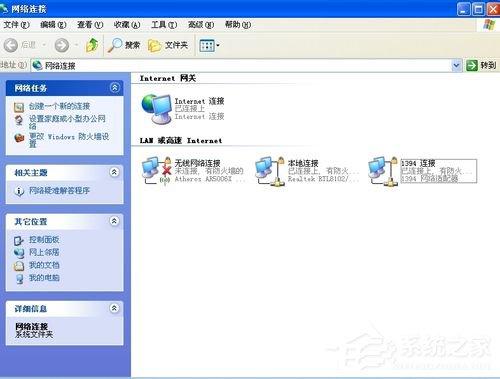Viewport: 500px width, 379px height.
Task: Click the 其它位置 panel header
Action: click(64, 221)
